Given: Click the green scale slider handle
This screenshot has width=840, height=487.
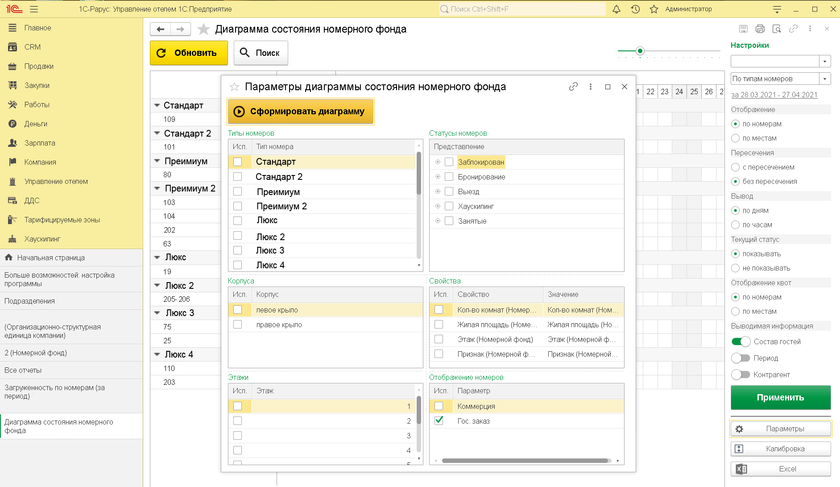Looking at the screenshot, I should point(640,51).
